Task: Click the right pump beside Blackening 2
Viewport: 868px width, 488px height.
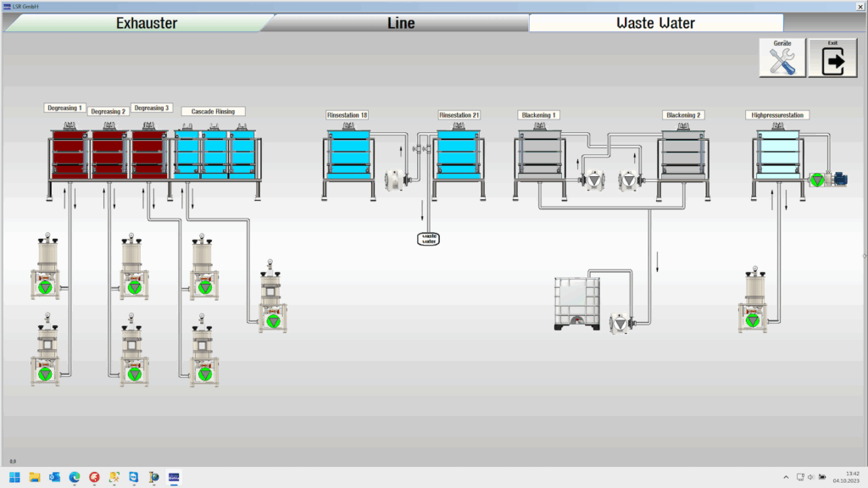Action: click(x=631, y=180)
